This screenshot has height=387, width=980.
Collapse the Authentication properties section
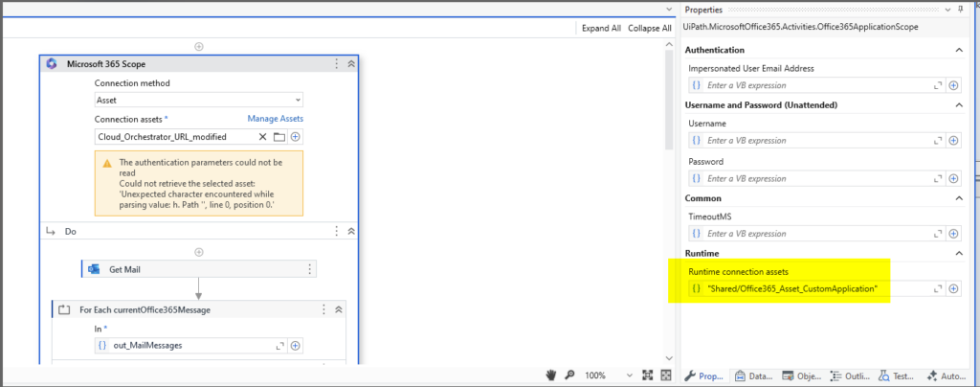[959, 50]
